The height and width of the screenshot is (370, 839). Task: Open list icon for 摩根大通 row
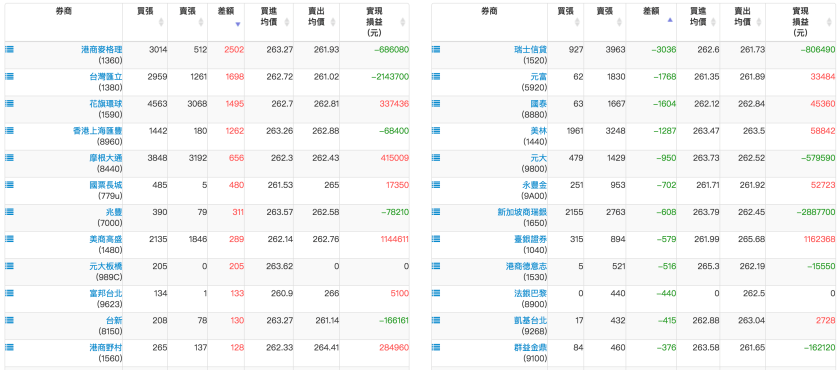(x=9, y=157)
